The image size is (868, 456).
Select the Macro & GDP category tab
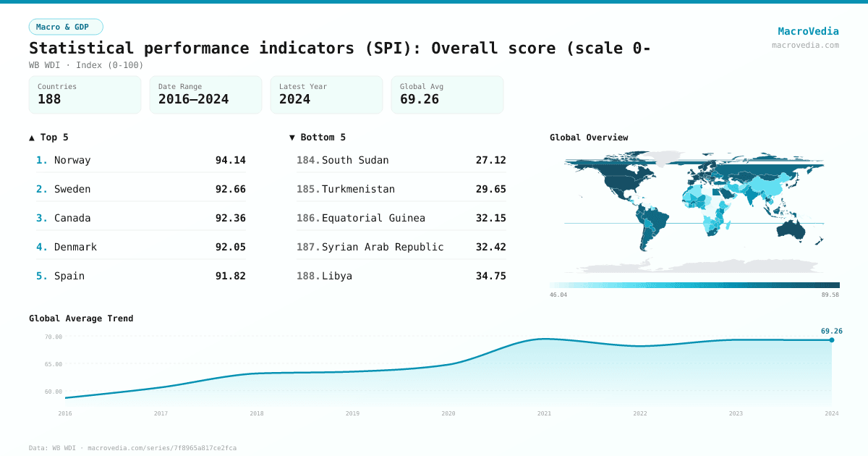66,25
